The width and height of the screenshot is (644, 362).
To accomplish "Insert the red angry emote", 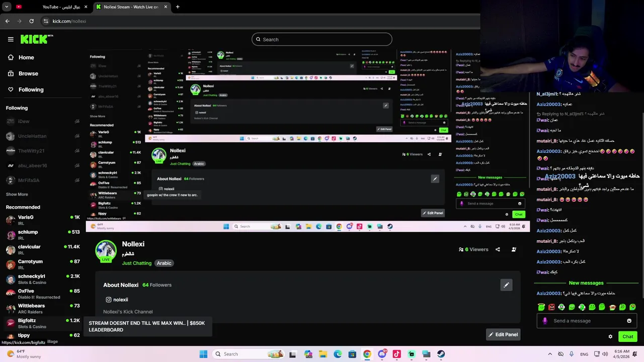I will pos(551,307).
